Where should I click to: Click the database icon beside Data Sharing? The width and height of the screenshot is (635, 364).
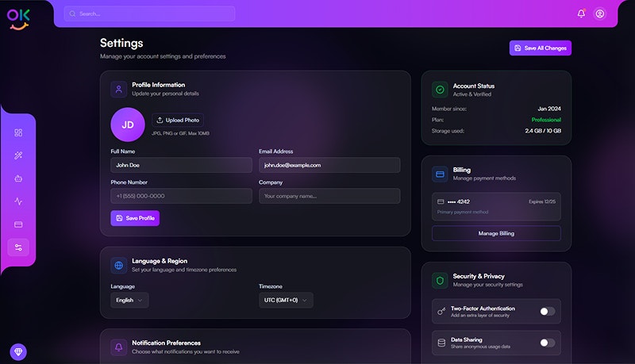(x=441, y=343)
